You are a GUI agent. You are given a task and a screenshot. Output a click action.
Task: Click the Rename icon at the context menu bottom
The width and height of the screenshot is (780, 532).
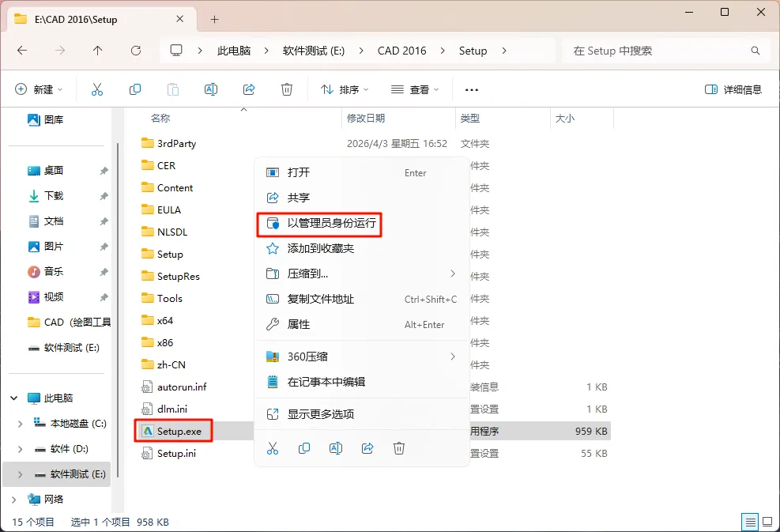336,448
